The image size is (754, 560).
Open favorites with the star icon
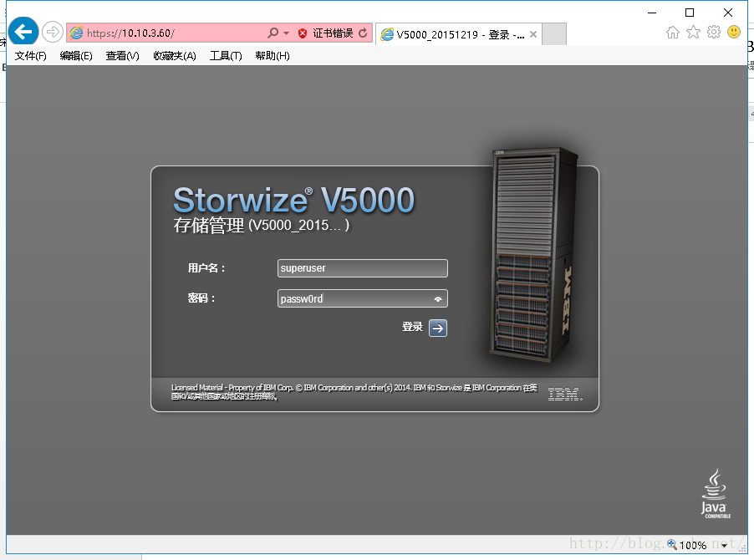[693, 33]
